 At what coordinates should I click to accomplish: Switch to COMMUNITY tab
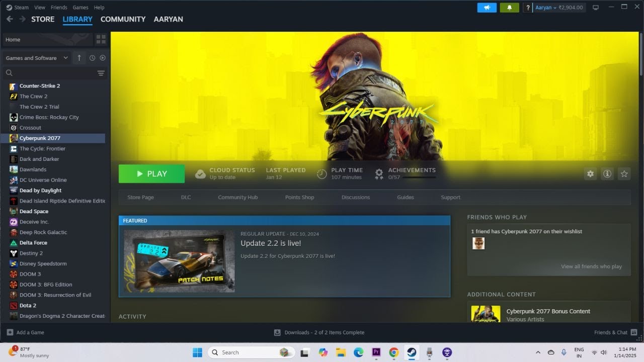coord(123,19)
